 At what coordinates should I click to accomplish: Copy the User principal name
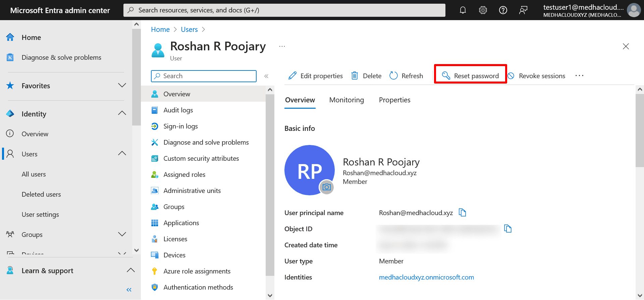click(463, 212)
